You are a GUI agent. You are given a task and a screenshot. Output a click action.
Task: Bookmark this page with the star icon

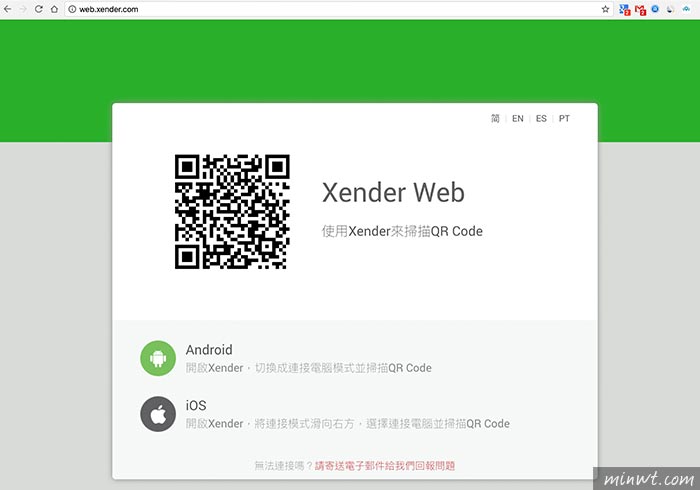click(x=605, y=9)
